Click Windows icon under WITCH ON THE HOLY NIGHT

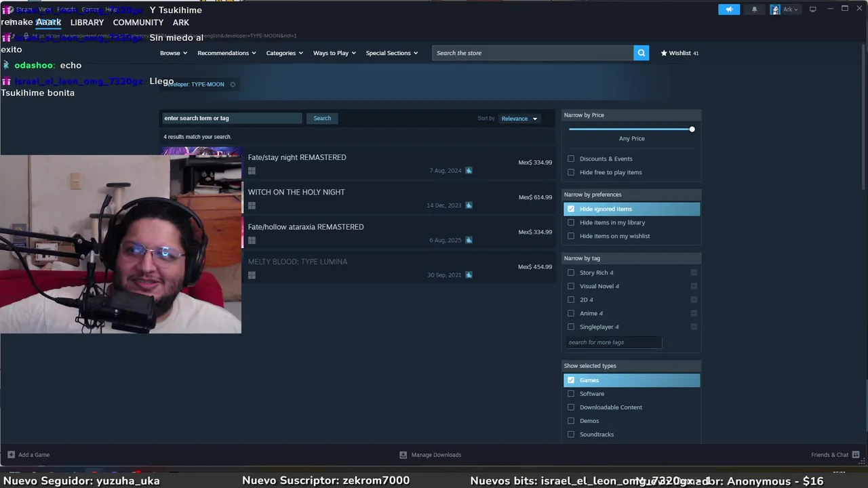click(x=252, y=205)
